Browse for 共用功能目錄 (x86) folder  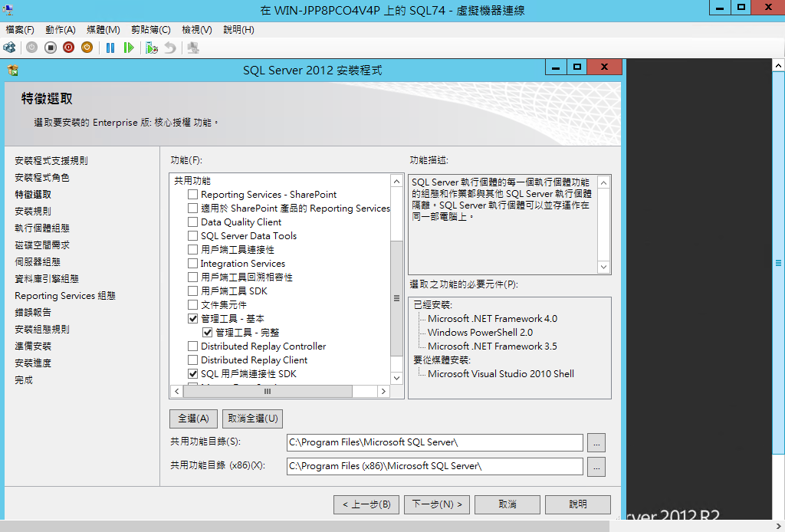point(596,467)
